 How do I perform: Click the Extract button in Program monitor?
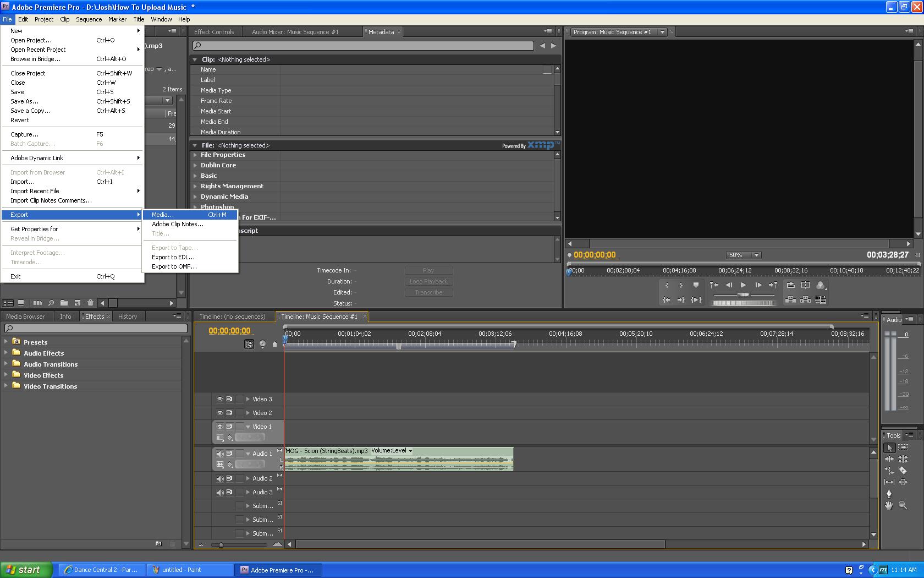click(x=805, y=300)
